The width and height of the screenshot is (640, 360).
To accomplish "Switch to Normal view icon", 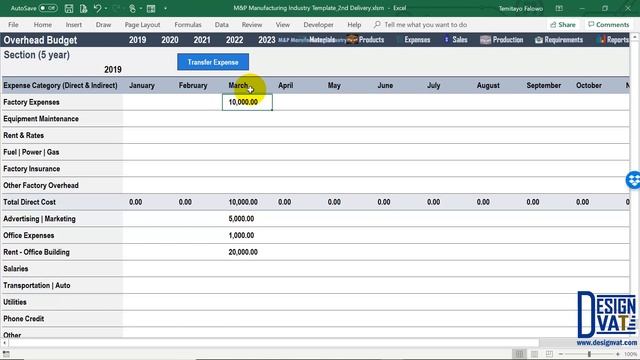I will coord(519,354).
